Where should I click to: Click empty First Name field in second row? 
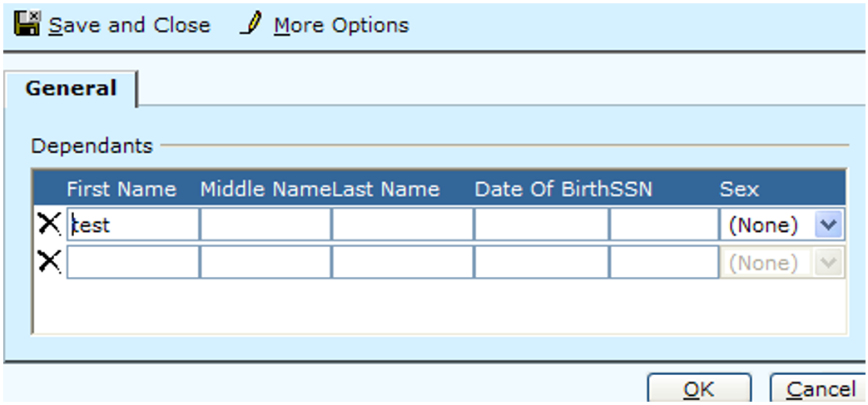tap(132, 263)
